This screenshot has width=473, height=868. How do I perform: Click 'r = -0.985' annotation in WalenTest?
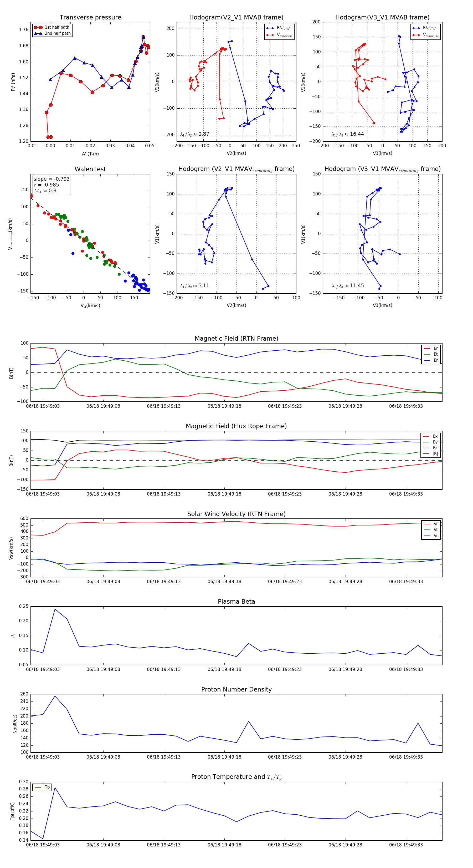click(46, 185)
